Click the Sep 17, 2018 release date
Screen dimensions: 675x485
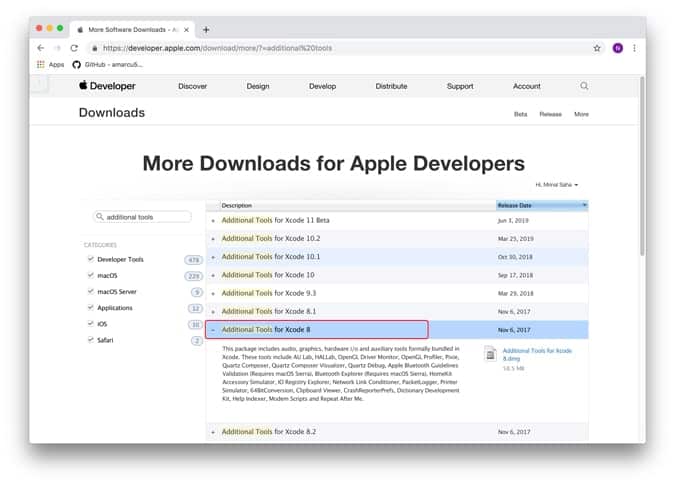515,275
